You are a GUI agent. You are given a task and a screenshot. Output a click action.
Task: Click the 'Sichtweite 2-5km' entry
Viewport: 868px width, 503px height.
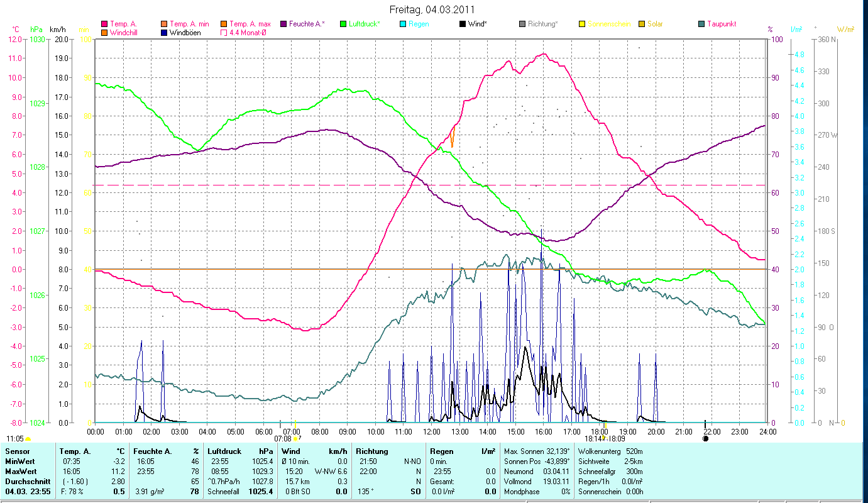tap(610, 462)
